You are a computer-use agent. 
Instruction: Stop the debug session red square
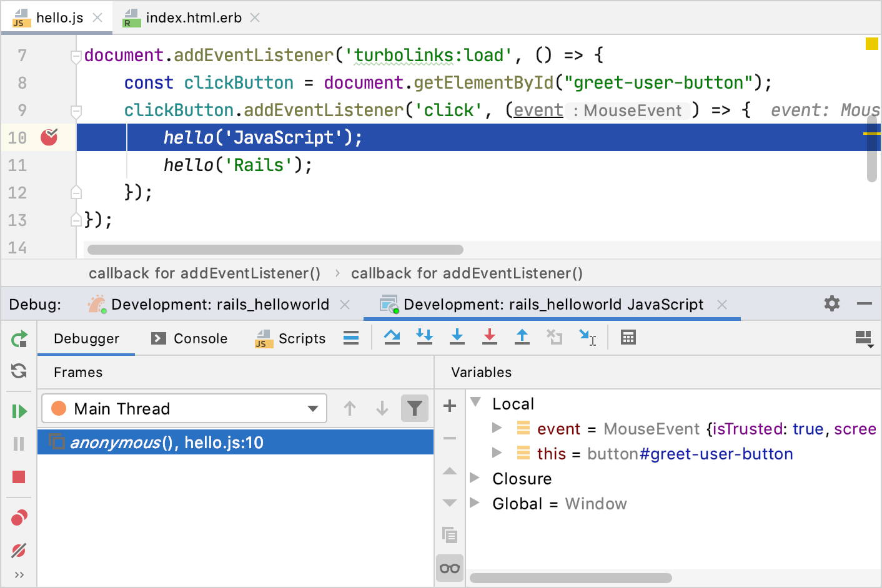(19, 477)
